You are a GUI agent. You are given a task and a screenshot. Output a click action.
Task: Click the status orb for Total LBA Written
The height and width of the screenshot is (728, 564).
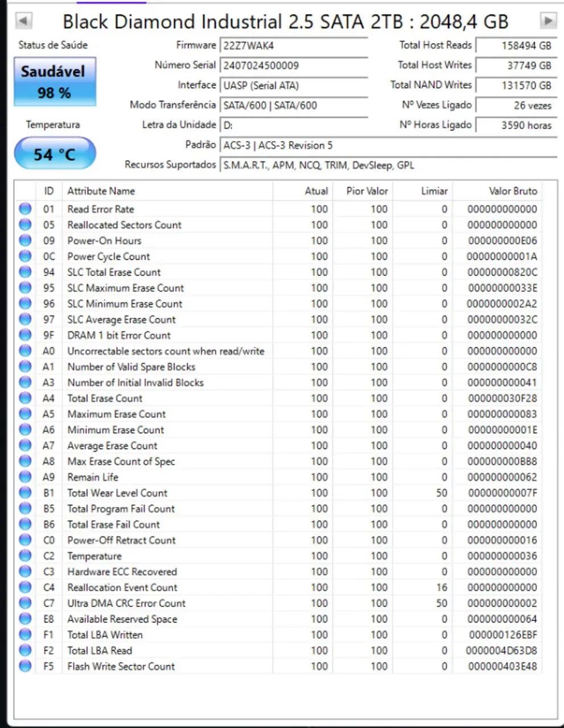tap(25, 635)
